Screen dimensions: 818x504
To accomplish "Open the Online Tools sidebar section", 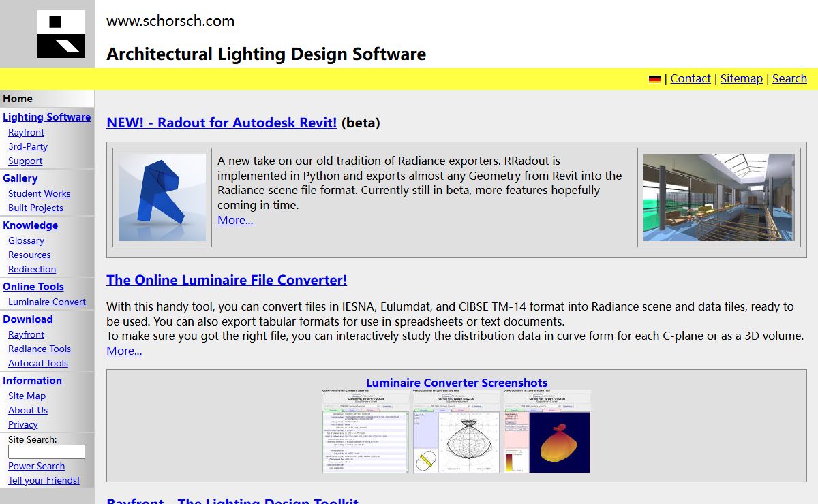I will pyautogui.click(x=33, y=287).
